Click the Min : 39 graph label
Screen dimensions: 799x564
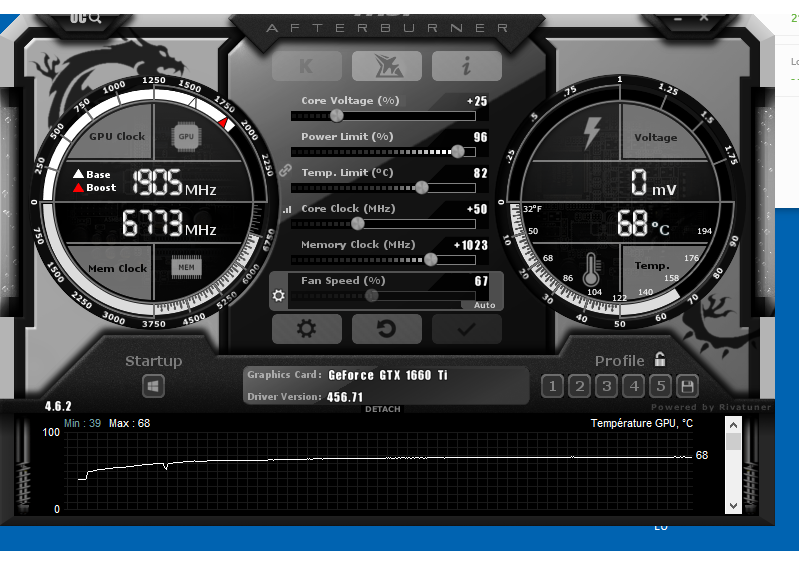(x=82, y=423)
